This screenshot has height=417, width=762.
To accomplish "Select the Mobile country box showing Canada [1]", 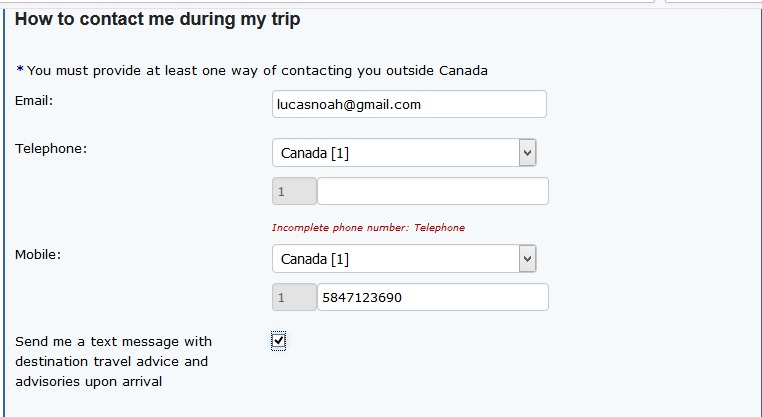I will point(395,259).
